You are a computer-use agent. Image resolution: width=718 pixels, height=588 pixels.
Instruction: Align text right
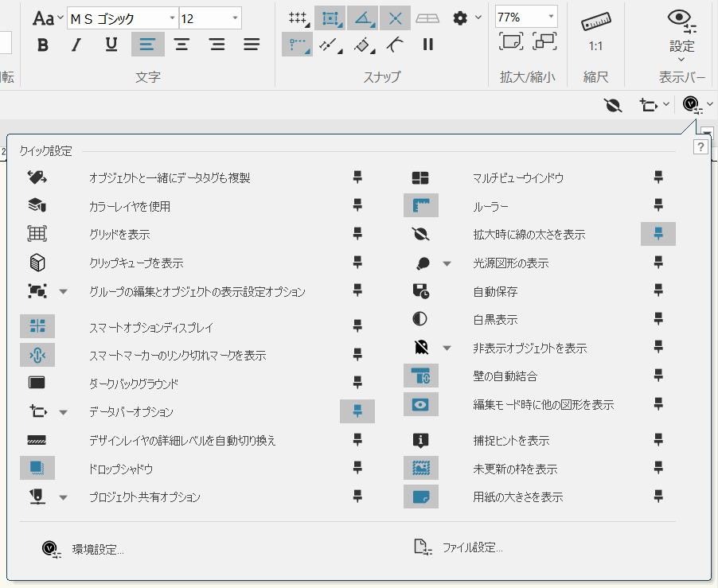(217, 45)
